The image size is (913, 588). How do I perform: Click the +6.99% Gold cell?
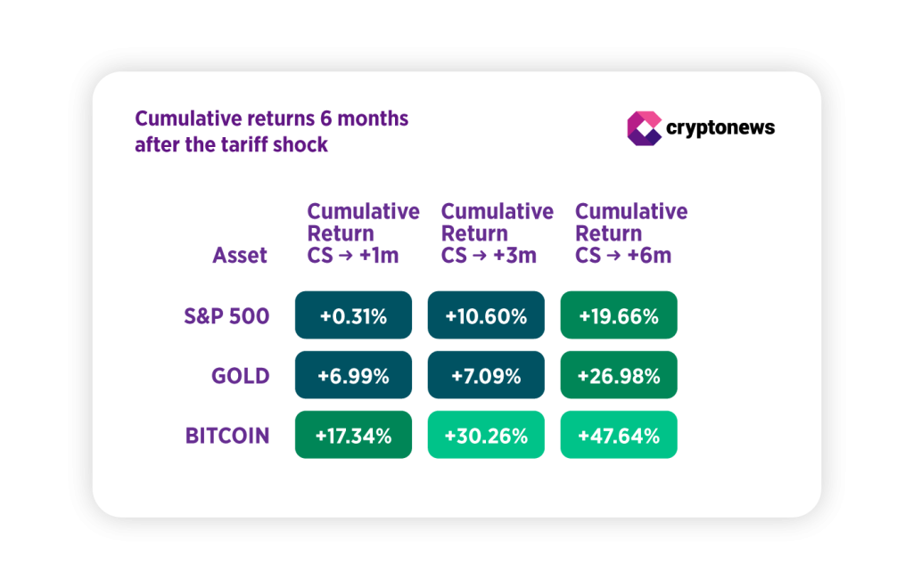353,375
